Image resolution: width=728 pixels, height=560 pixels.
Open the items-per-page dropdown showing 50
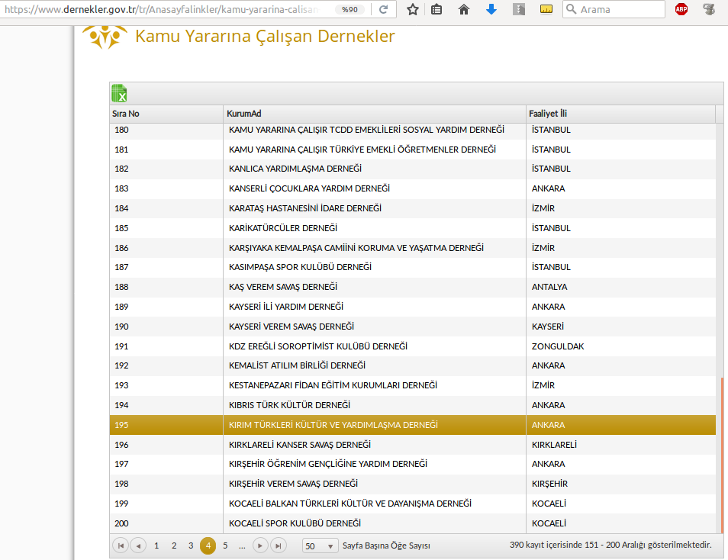[320, 546]
